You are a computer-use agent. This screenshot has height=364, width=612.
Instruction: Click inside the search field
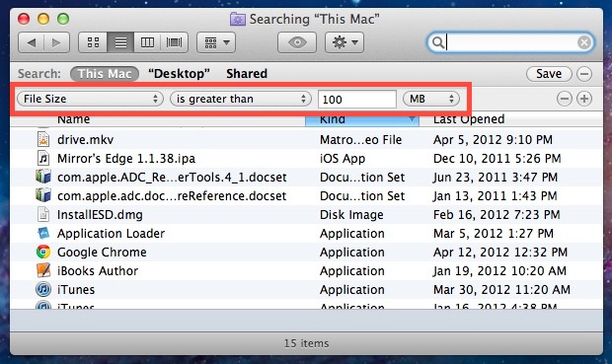point(511,42)
